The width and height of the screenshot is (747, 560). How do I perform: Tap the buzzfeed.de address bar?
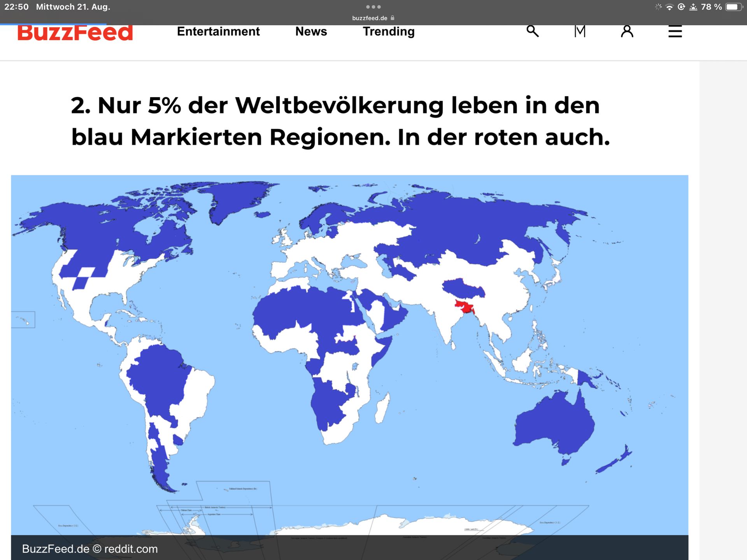pyautogui.click(x=370, y=18)
